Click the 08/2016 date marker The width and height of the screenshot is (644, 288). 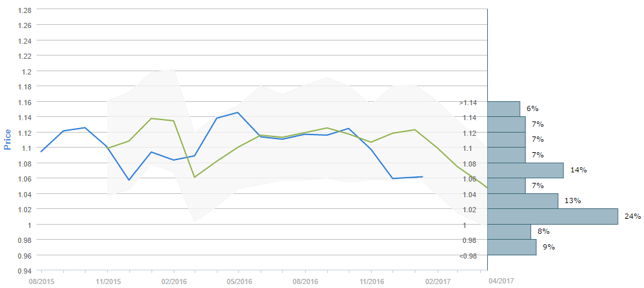(x=305, y=281)
